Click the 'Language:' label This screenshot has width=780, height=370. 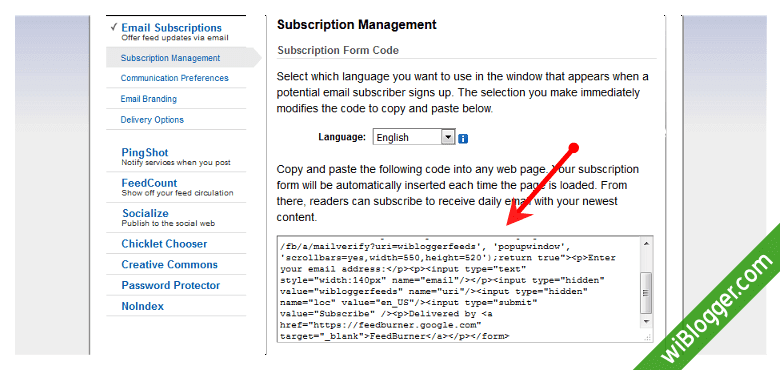(342, 137)
